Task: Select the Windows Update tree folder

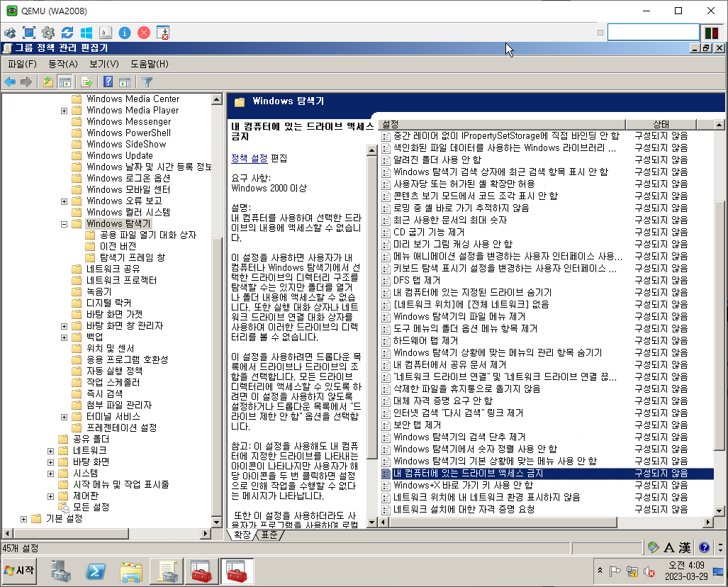Action: click(x=119, y=155)
